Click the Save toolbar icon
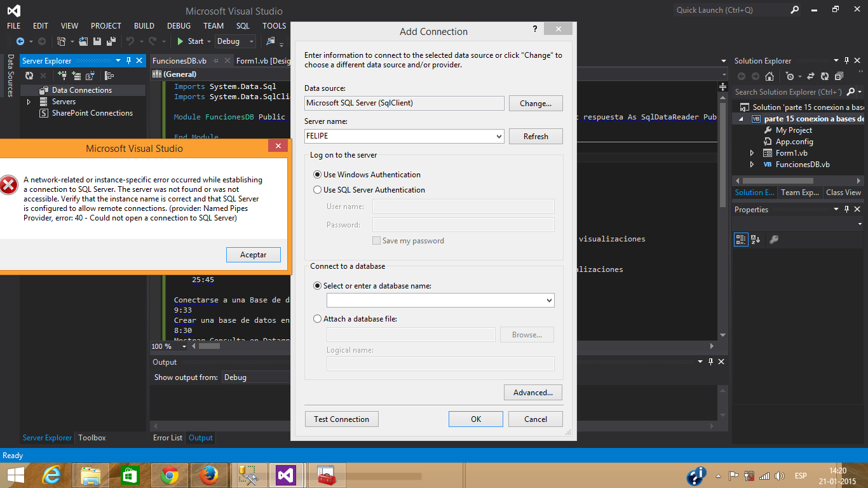This screenshot has height=488, width=868. tap(97, 41)
